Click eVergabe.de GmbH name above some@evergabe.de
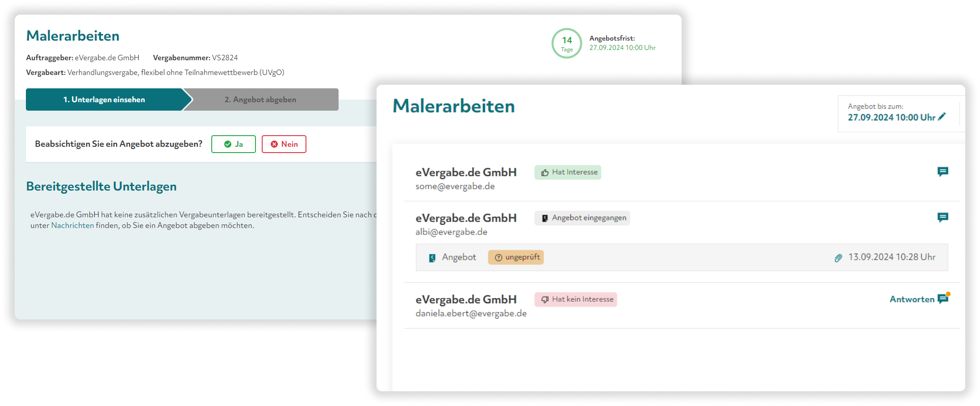This screenshot has width=980, height=406. [x=466, y=172]
